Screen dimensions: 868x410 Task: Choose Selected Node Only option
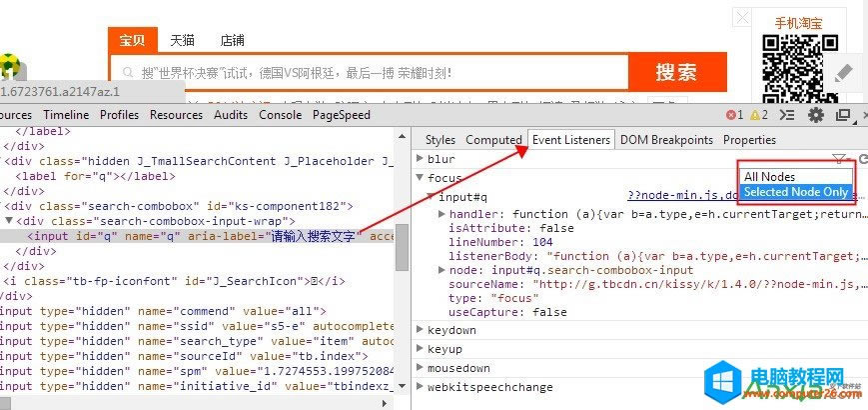click(x=795, y=191)
